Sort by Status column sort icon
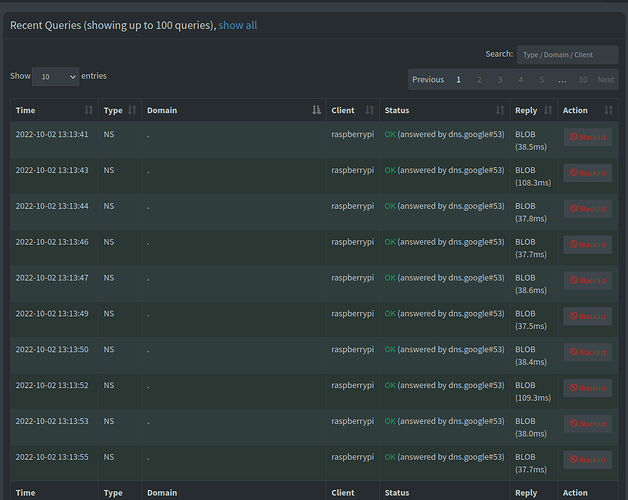The height and width of the screenshot is (500, 628). point(500,110)
